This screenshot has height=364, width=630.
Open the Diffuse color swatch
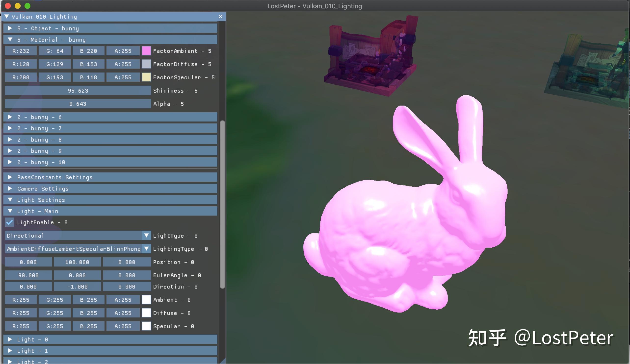click(146, 313)
